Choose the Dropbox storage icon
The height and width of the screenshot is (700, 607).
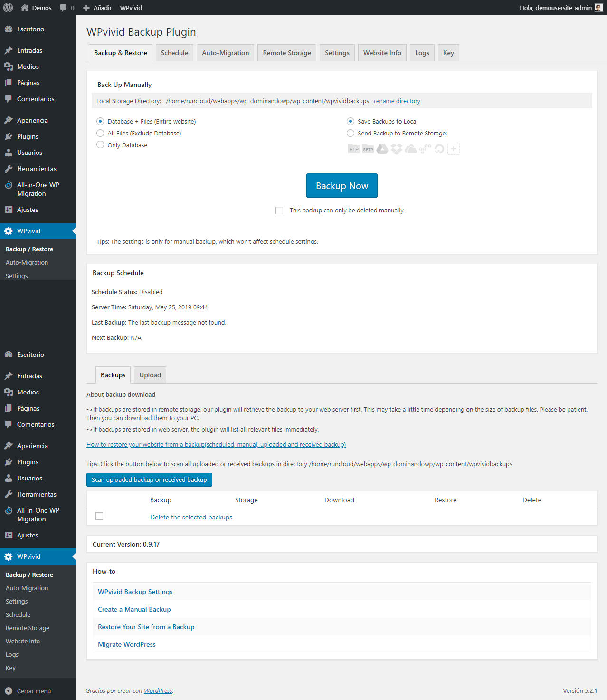(397, 149)
